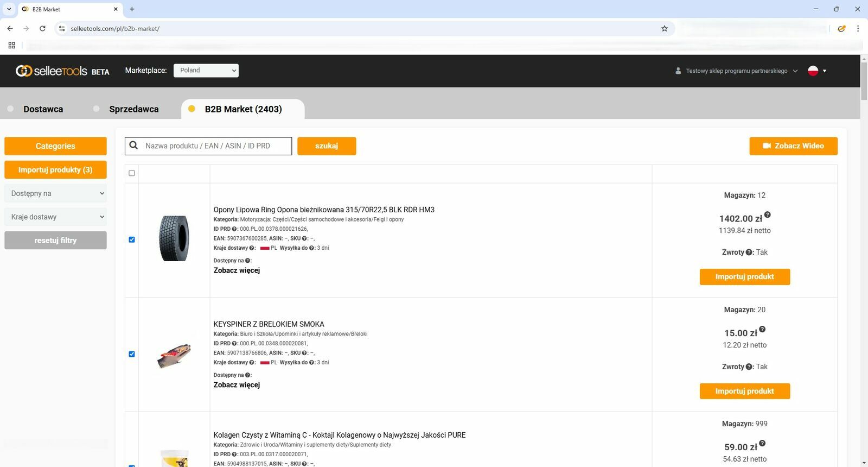Viewport: 868px width, 467px height.
Task: Open the Marketplace Poland dropdown
Action: pos(206,71)
